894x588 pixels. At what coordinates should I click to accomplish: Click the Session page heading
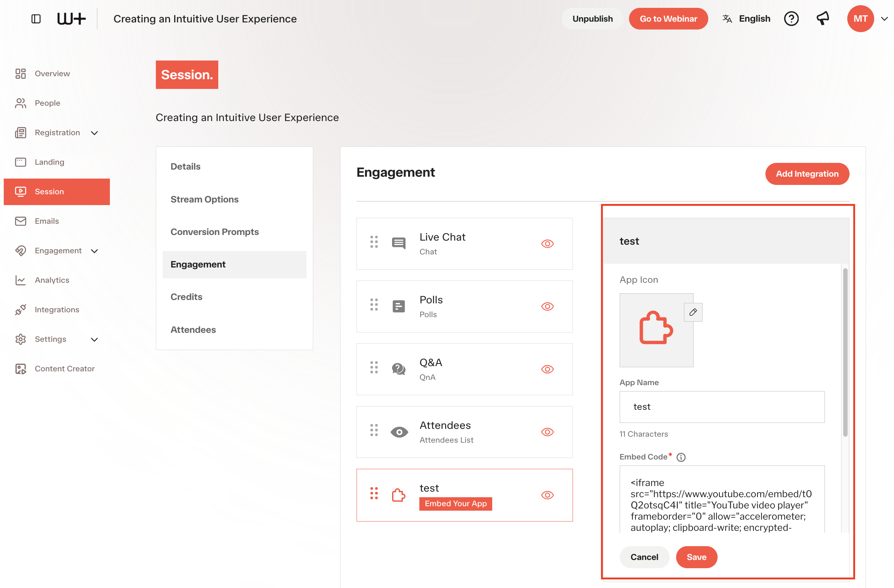coord(187,75)
